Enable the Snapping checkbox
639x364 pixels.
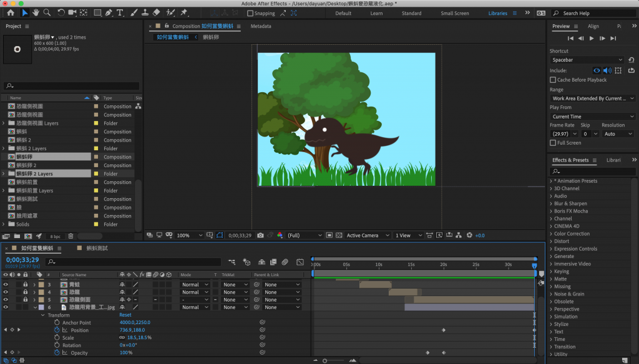pyautogui.click(x=250, y=13)
